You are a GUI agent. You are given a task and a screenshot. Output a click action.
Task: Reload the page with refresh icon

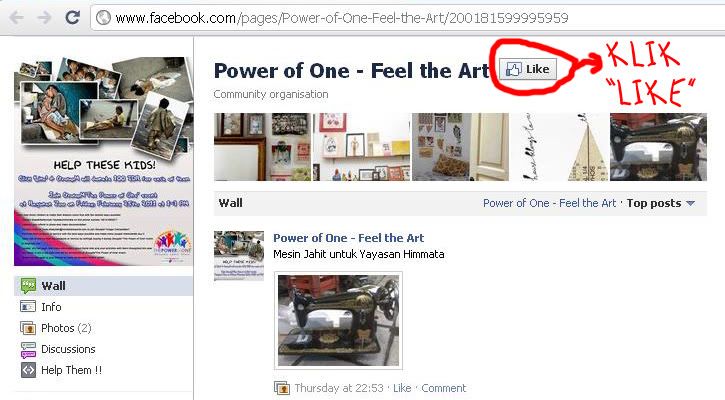click(73, 17)
